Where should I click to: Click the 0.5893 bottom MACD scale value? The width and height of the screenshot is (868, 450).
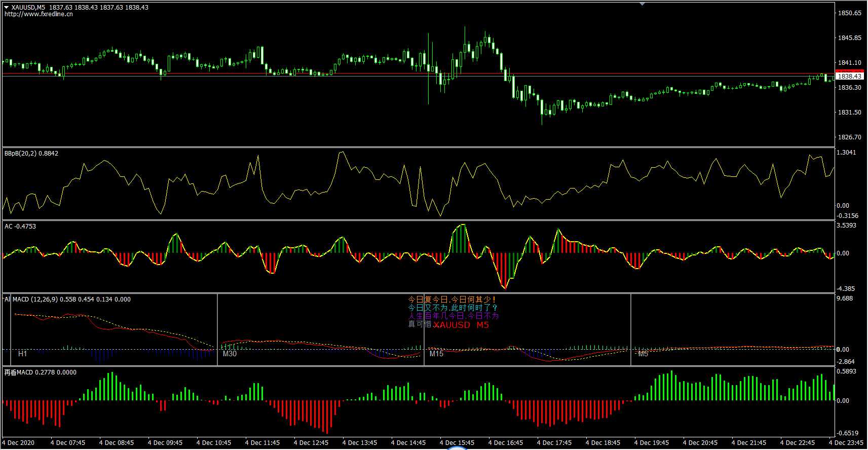(x=847, y=371)
